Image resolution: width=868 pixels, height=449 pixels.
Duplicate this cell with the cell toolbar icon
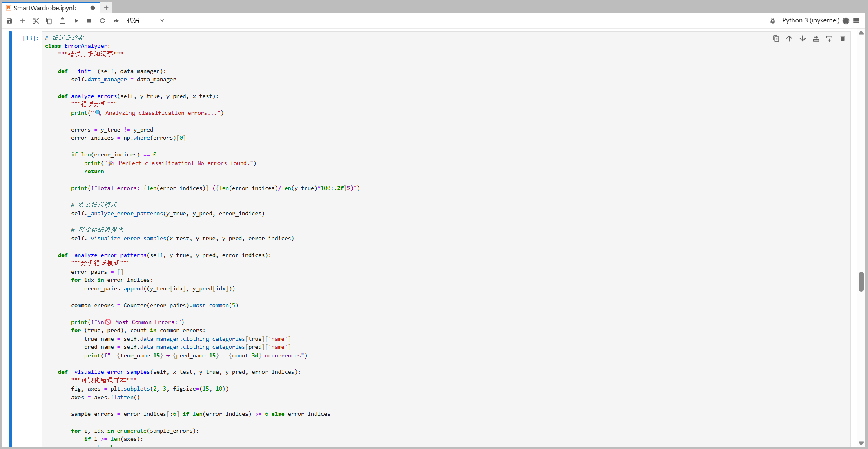click(776, 38)
